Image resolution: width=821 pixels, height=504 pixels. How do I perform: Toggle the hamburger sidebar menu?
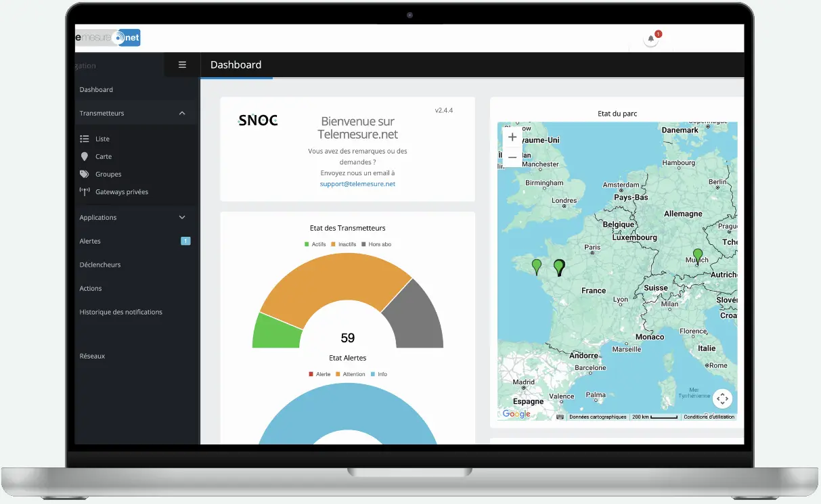tap(182, 65)
